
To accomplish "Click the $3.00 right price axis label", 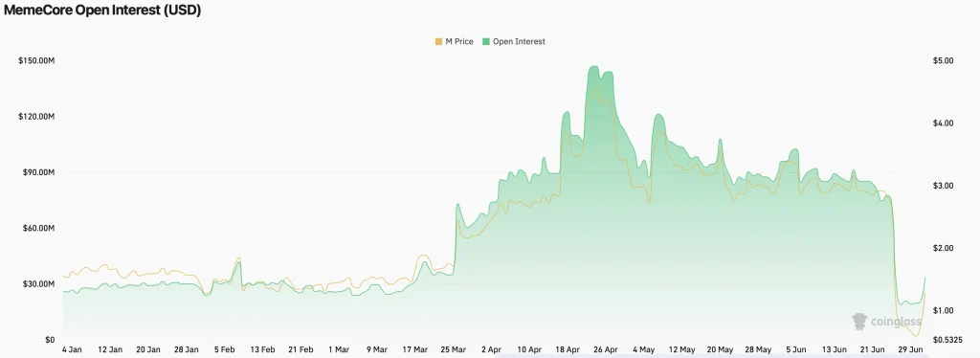I will pyautogui.click(x=943, y=187).
